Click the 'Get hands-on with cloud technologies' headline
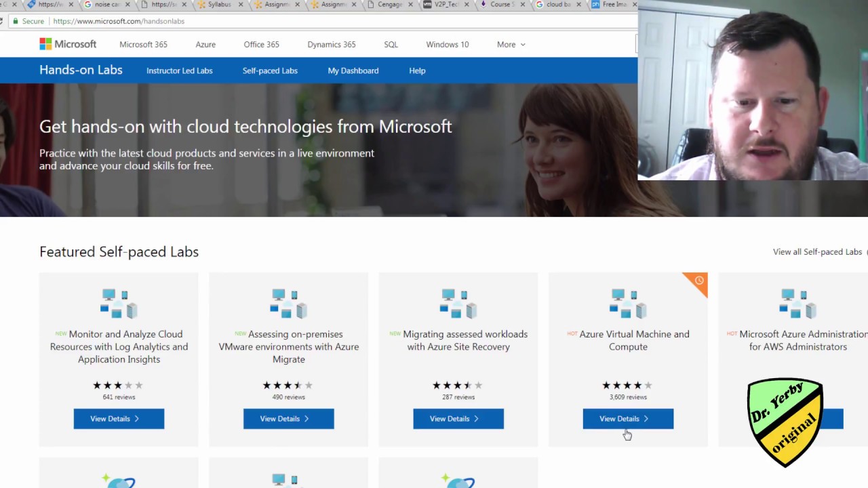Viewport: 868px width, 488px height. click(x=245, y=127)
